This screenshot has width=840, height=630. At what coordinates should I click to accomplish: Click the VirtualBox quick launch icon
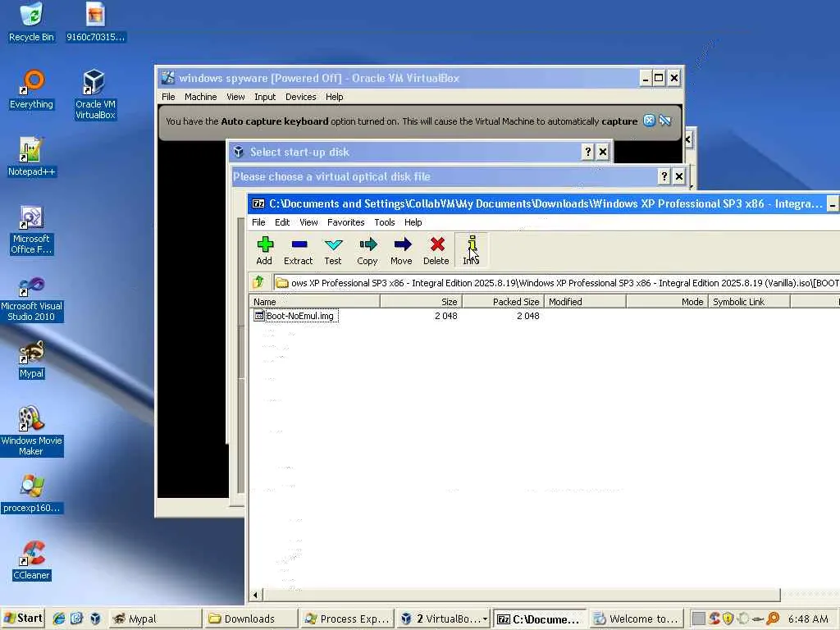(x=95, y=619)
